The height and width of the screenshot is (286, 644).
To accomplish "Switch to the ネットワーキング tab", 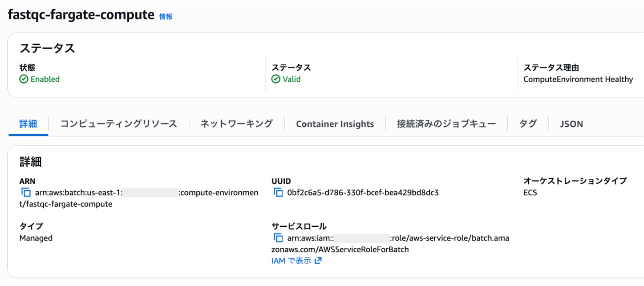I will pos(237,124).
